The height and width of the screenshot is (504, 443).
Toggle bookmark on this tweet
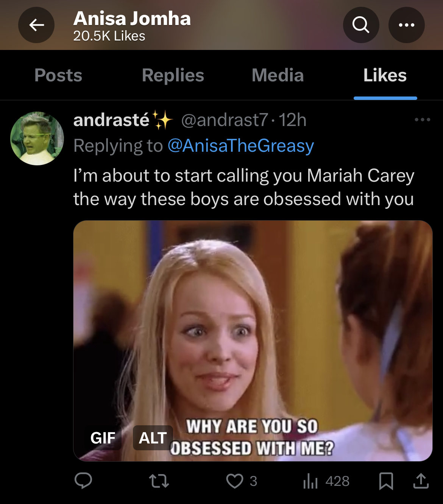pyautogui.click(x=386, y=481)
